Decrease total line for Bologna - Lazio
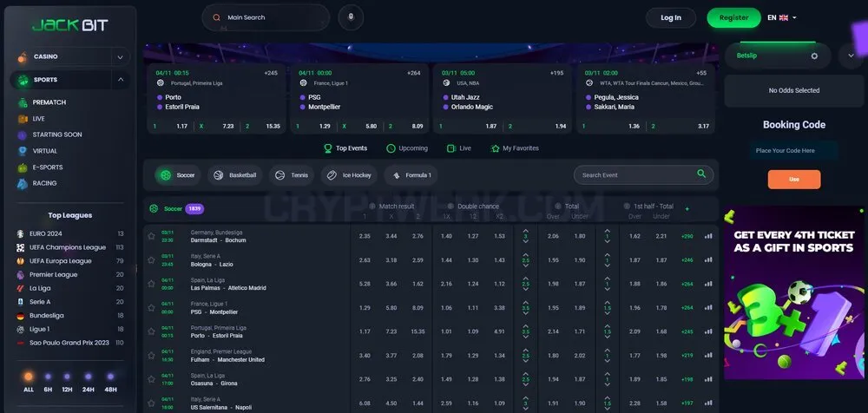The height and width of the screenshot is (413, 868). coord(525,265)
